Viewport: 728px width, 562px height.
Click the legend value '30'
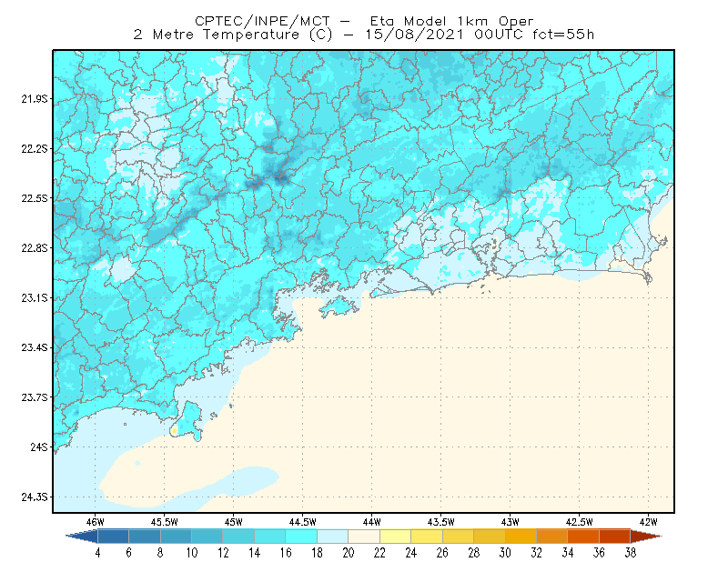click(x=505, y=553)
